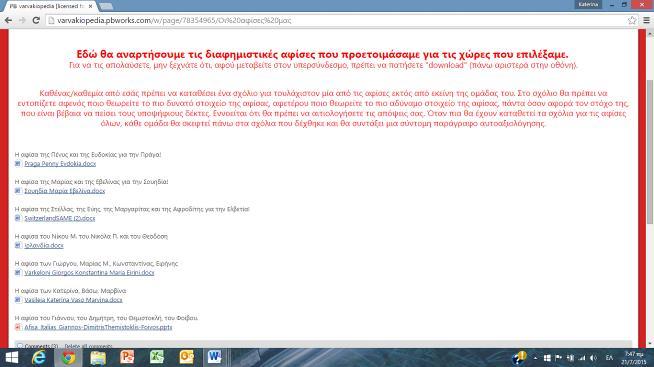
Task: Open the Chrome hamburger menu
Action: [646, 20]
